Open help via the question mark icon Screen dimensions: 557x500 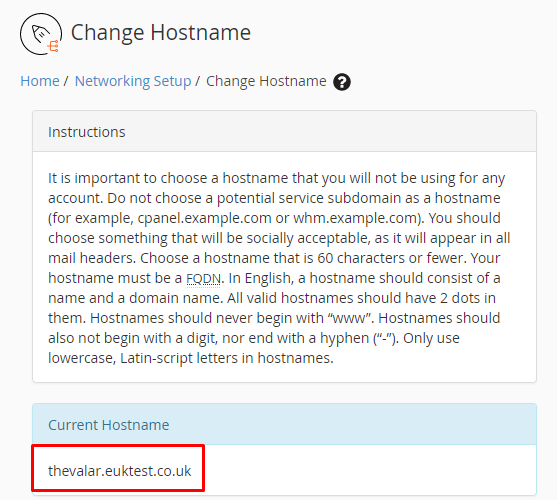click(x=342, y=82)
